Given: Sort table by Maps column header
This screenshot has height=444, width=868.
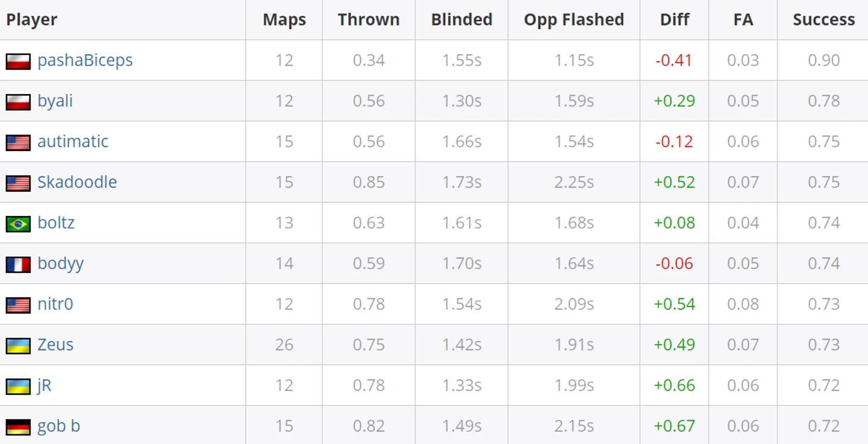Looking at the screenshot, I should tap(284, 20).
